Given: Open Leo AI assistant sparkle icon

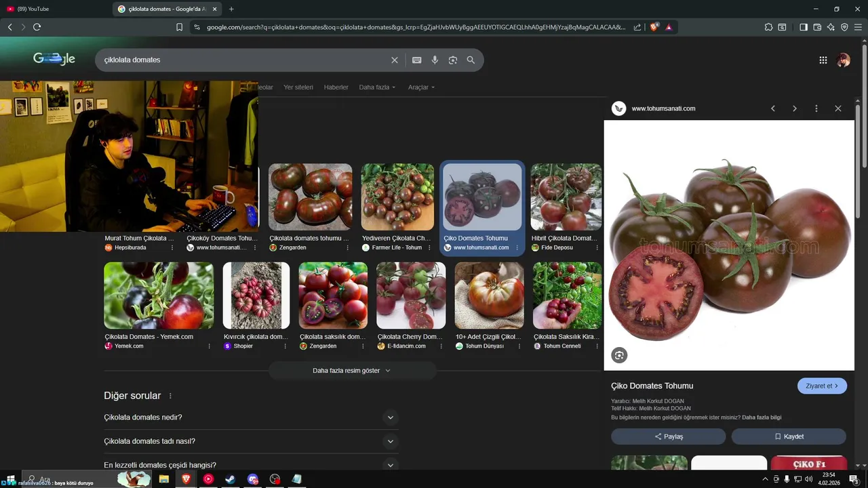Looking at the screenshot, I should click(831, 27).
